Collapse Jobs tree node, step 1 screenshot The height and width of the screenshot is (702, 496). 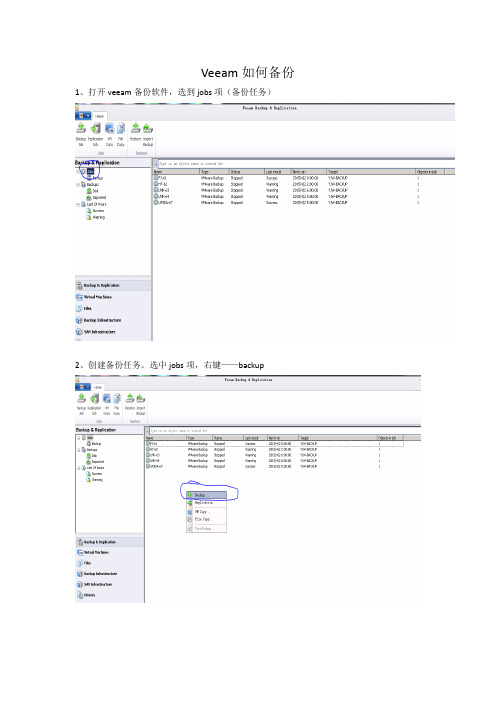tap(78, 171)
